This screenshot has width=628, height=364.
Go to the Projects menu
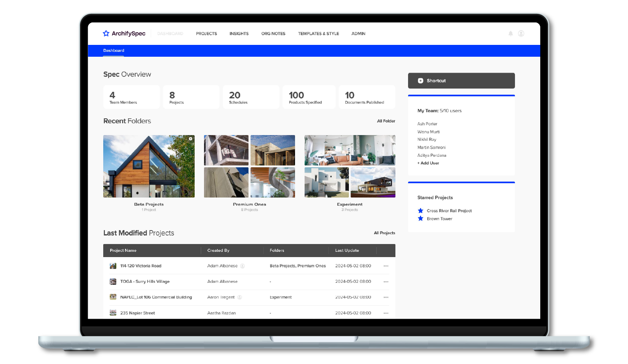click(206, 34)
